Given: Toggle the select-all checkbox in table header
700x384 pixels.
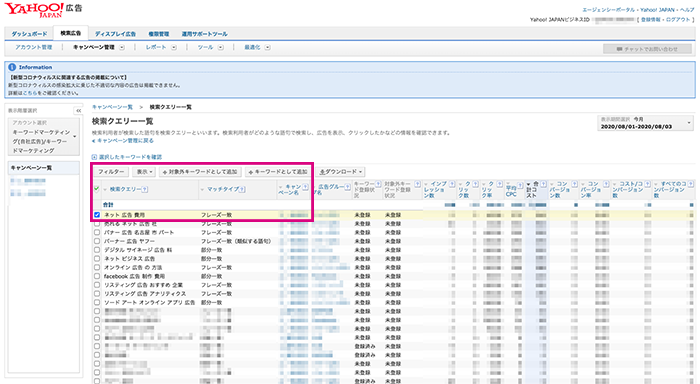Looking at the screenshot, I should (97, 189).
